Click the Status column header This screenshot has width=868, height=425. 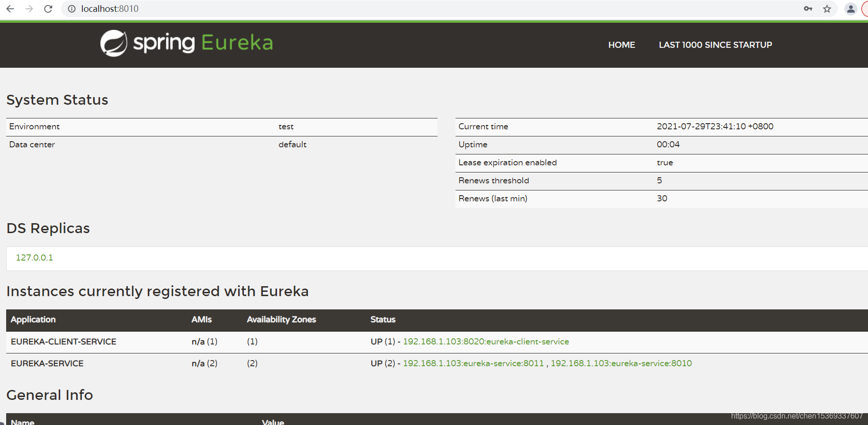pyautogui.click(x=383, y=320)
